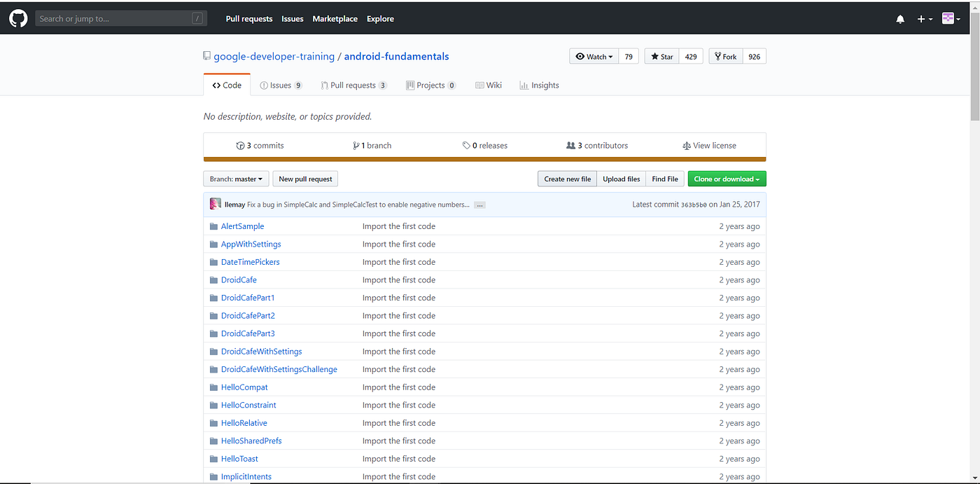Image resolution: width=980 pixels, height=484 pixels.
Task: Open HelloToast's Import the first code commit
Action: pyautogui.click(x=399, y=459)
